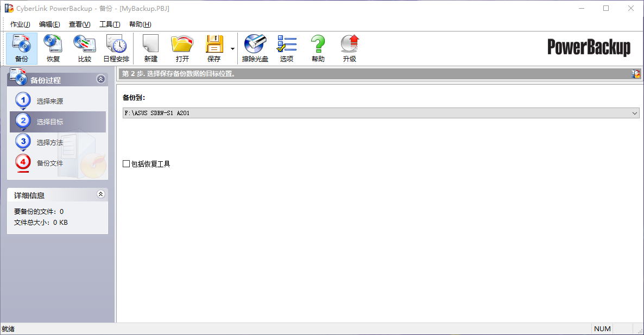Close the PowerBackup window
This screenshot has height=335, width=644.
pos(631,8)
